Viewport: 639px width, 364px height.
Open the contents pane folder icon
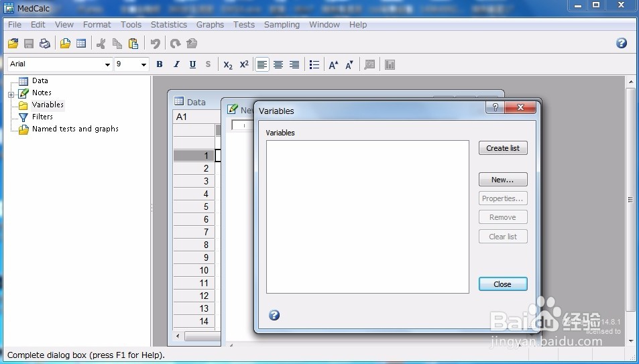click(x=65, y=43)
